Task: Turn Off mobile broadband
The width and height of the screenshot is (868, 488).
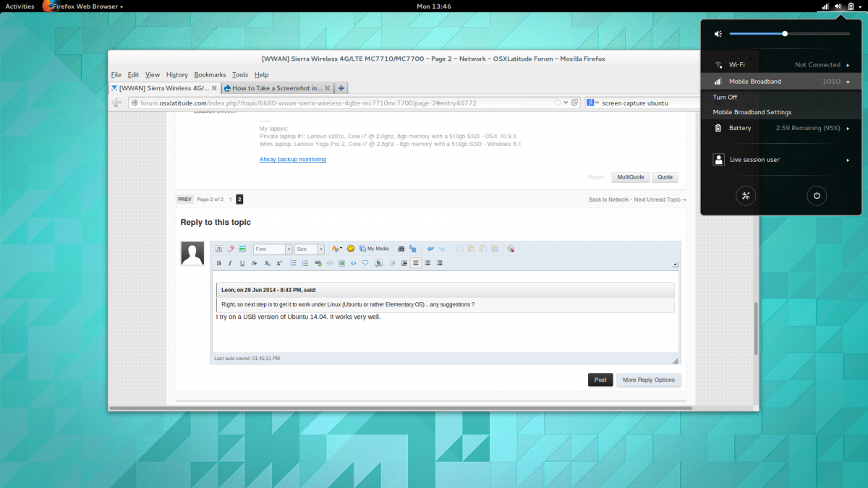Action: coord(725,97)
